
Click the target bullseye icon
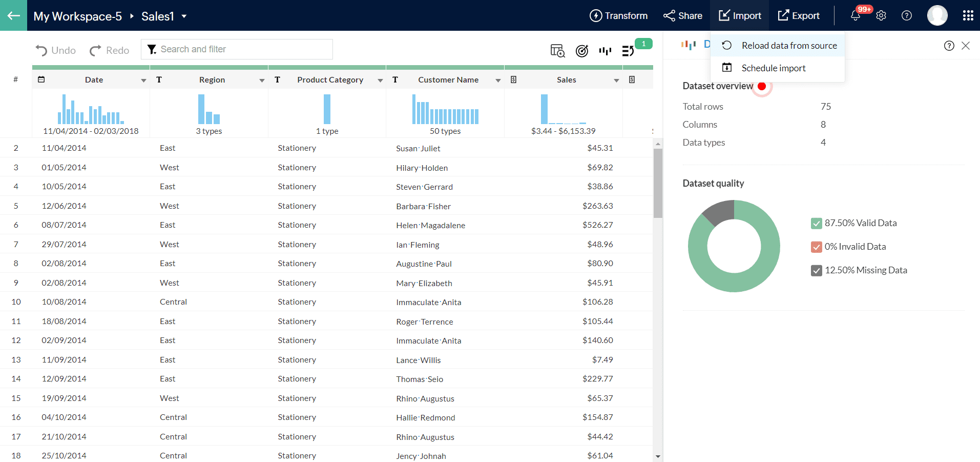(581, 51)
